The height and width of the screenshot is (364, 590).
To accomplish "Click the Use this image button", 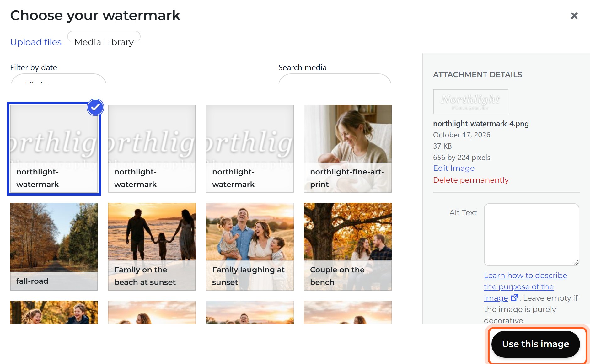I will [x=536, y=344].
